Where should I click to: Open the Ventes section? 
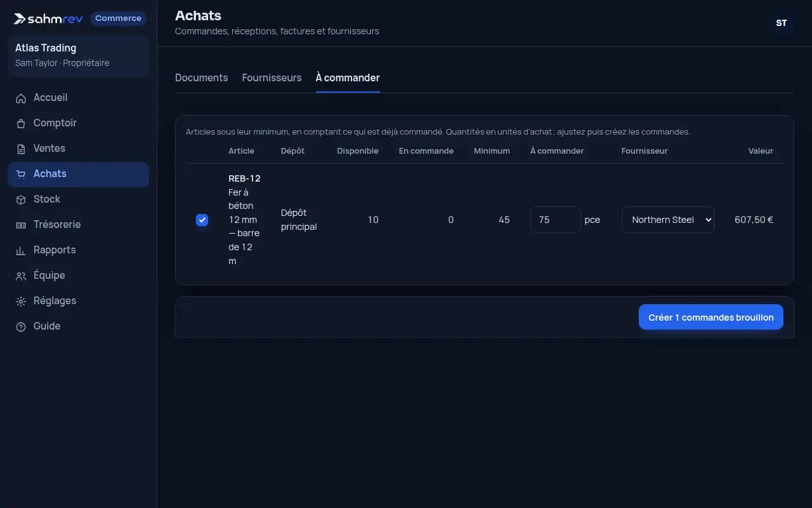pos(78,149)
